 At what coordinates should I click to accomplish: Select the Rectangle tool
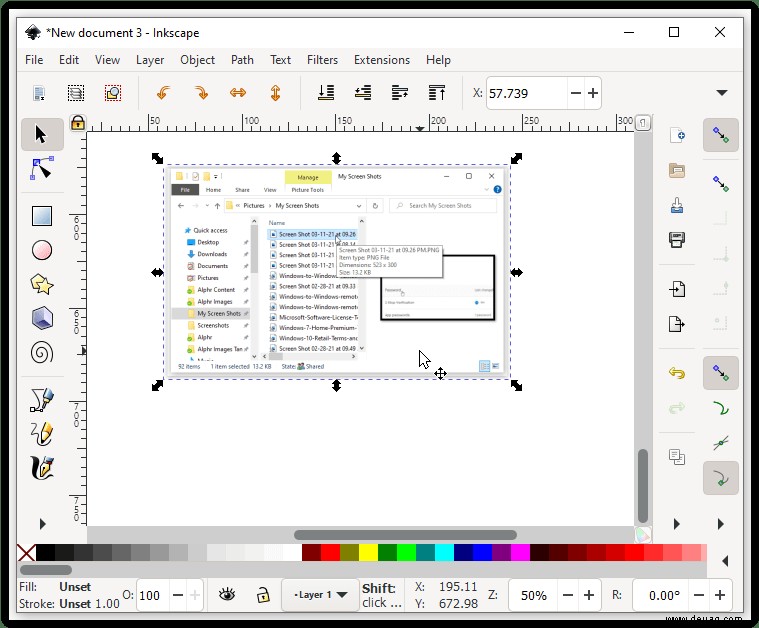coord(42,216)
